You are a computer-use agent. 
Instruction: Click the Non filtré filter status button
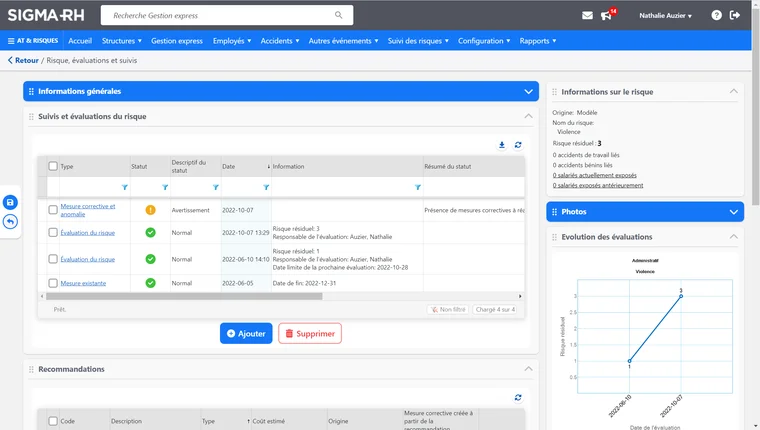448,309
